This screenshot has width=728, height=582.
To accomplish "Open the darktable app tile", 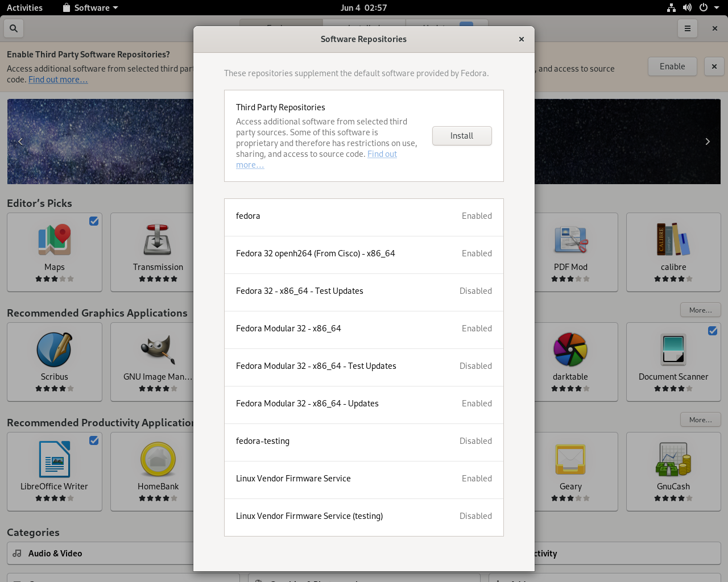I will pos(570,362).
